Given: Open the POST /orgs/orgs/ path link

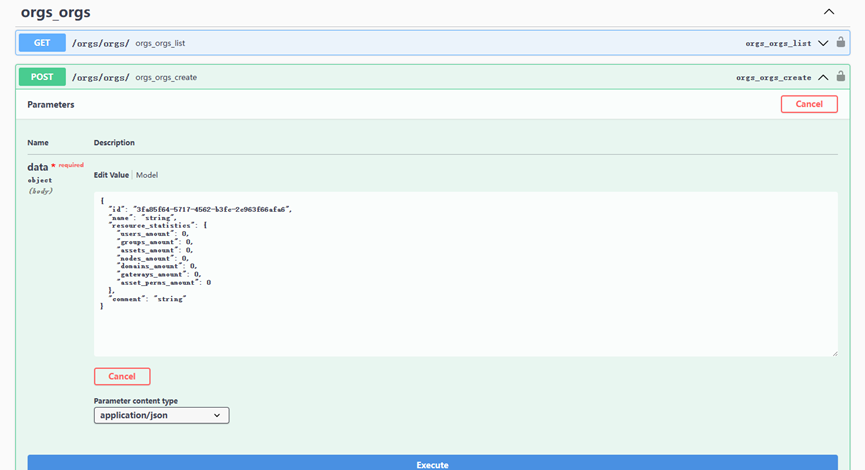Looking at the screenshot, I should (100, 77).
